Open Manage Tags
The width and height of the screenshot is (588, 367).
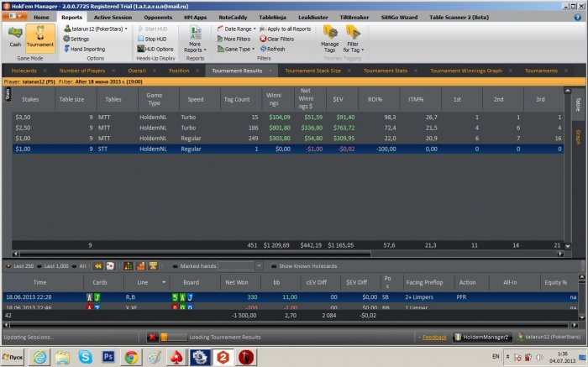(x=330, y=39)
